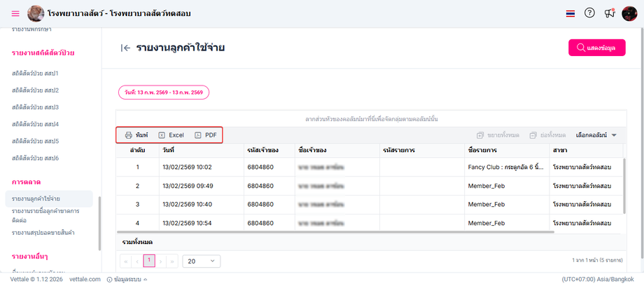
Task: Go to previous page arrow
Action: click(137, 261)
